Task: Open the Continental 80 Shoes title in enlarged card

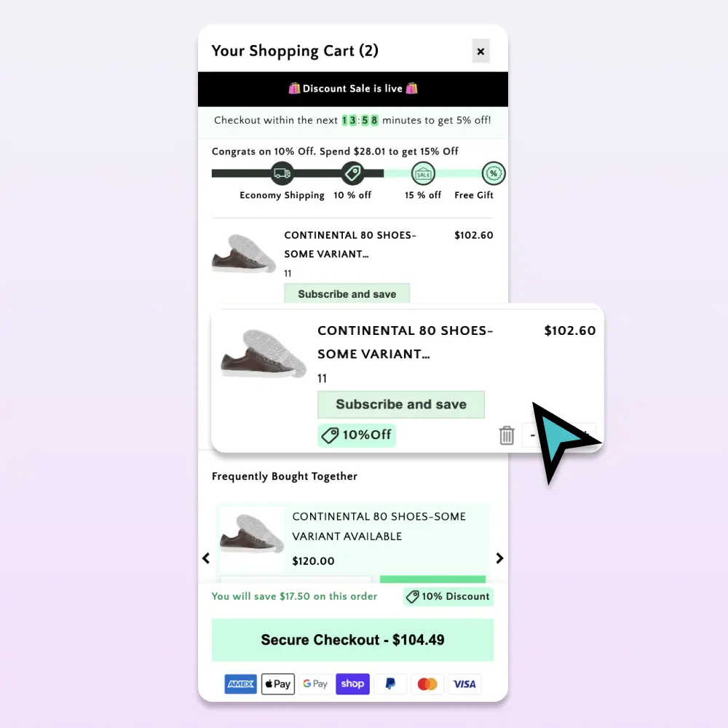Action: tap(405, 342)
